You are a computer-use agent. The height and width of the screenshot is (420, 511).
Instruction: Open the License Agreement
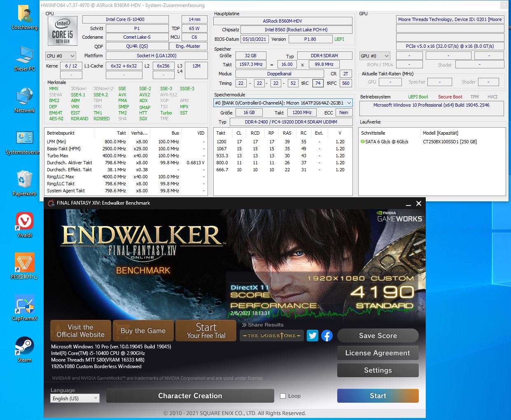click(378, 353)
